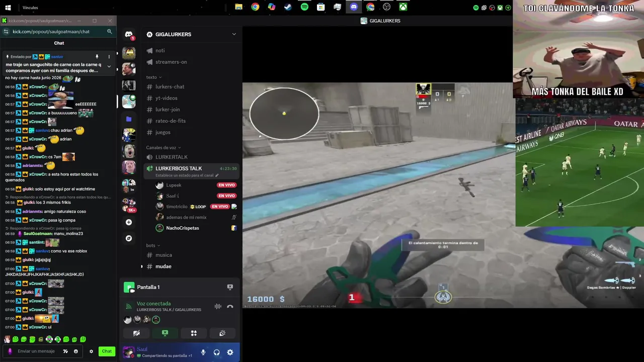Open Microsoft Store from the taskbar
Viewport: 644px width, 362px height.
(x=320, y=7)
